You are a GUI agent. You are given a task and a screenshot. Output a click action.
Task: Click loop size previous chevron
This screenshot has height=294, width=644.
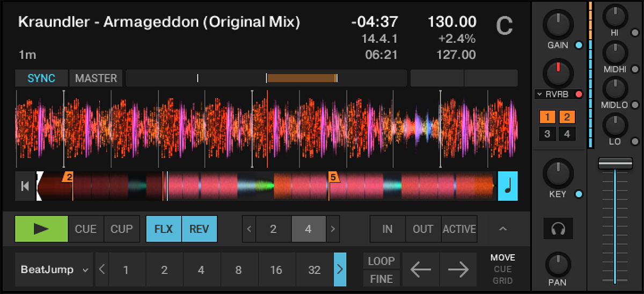click(249, 229)
